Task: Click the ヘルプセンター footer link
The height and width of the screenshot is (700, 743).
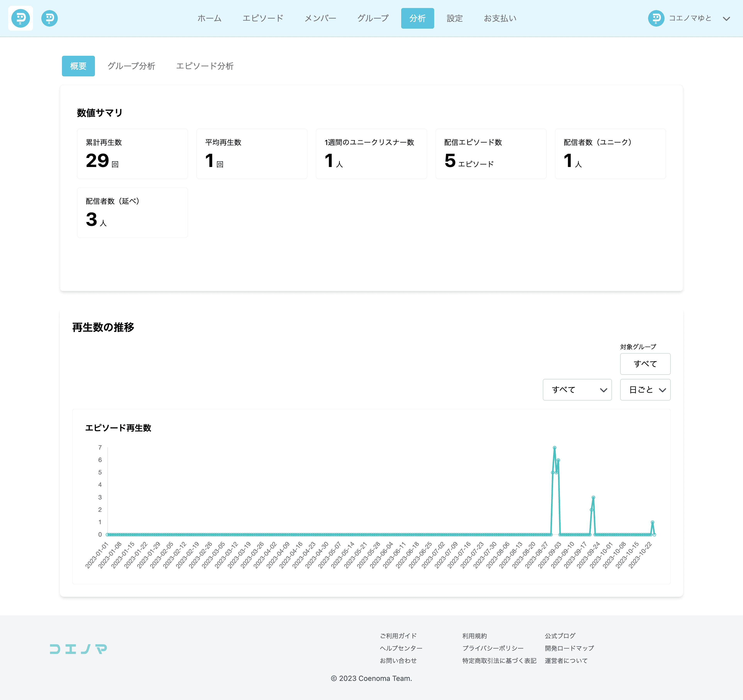Action: coord(401,648)
